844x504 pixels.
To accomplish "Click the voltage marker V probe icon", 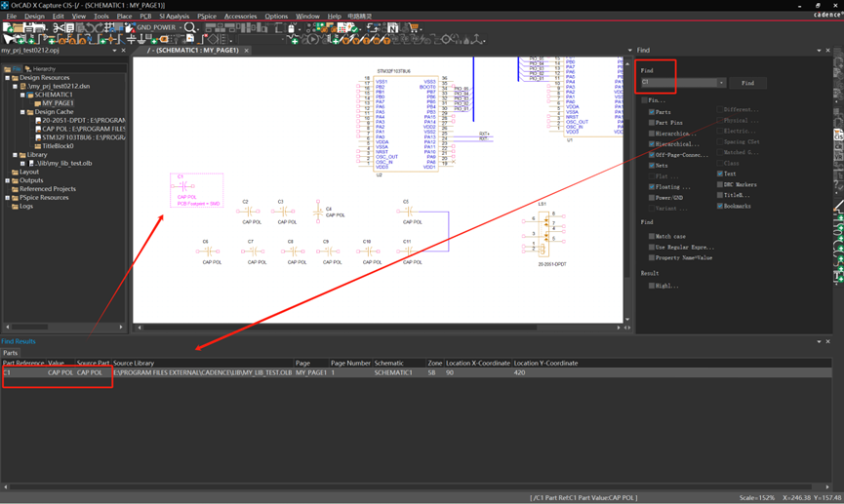I will click(x=344, y=40).
